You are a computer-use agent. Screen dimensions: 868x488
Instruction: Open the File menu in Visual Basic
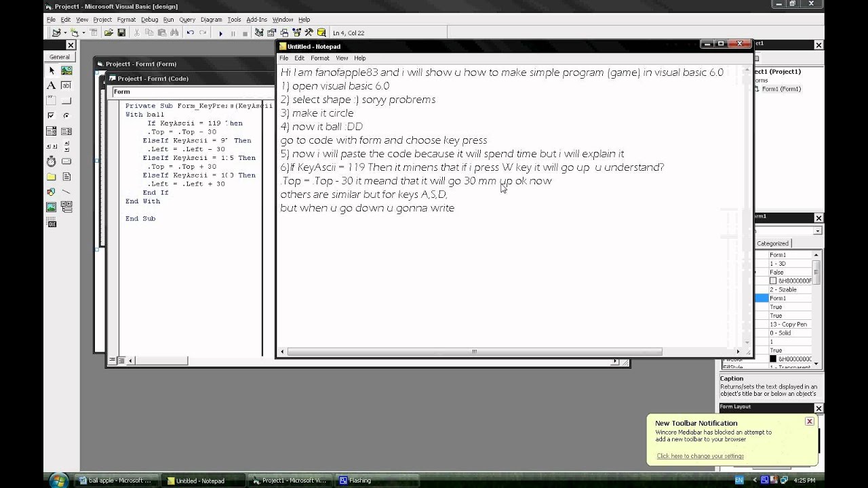[51, 20]
